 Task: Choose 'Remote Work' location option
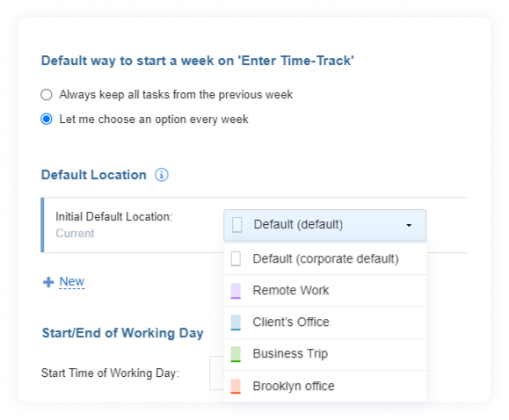pos(325,291)
